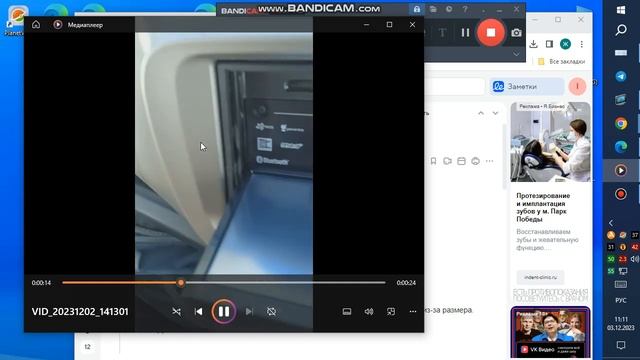
Task: Open subtitles and captions options in player
Action: [x=347, y=311]
